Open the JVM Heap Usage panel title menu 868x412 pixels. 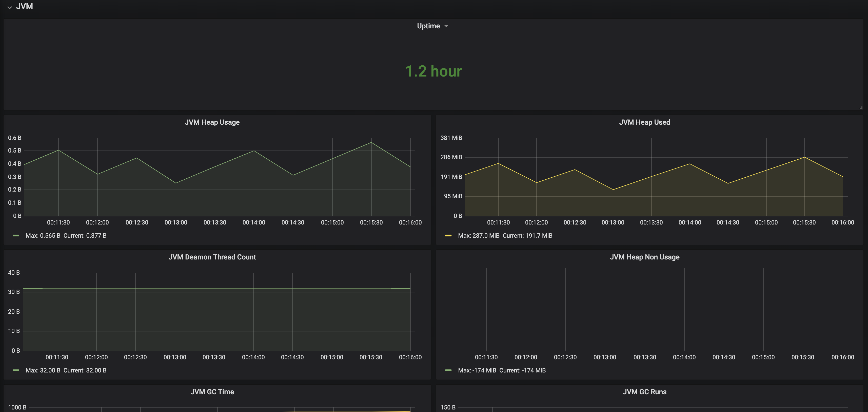click(x=212, y=122)
